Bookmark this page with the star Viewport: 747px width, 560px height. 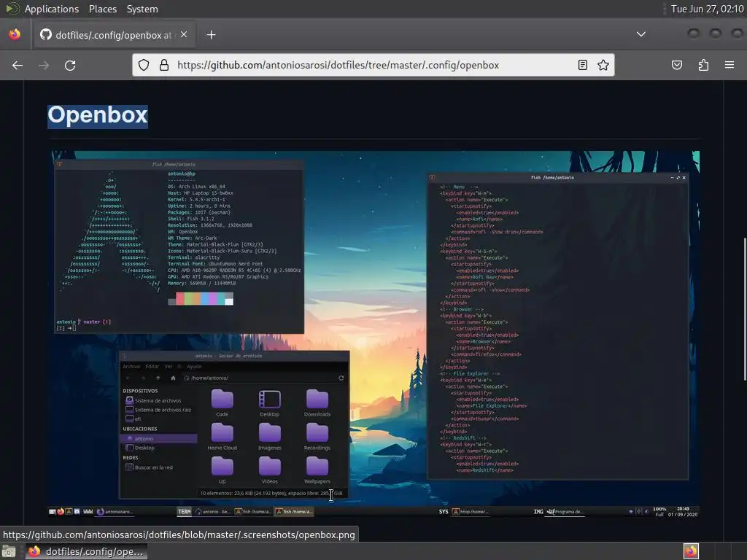[603, 65]
